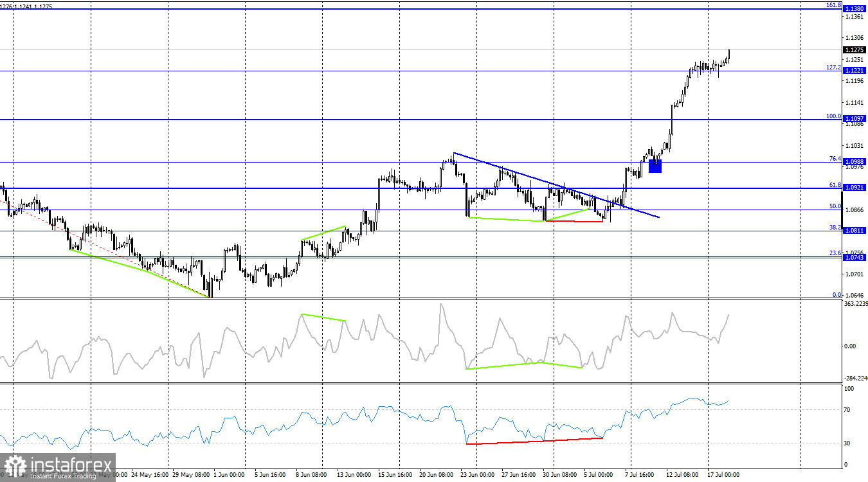Click the 1.1141 axis price
Screen dimensions: 868x482
pyautogui.click(x=855, y=103)
